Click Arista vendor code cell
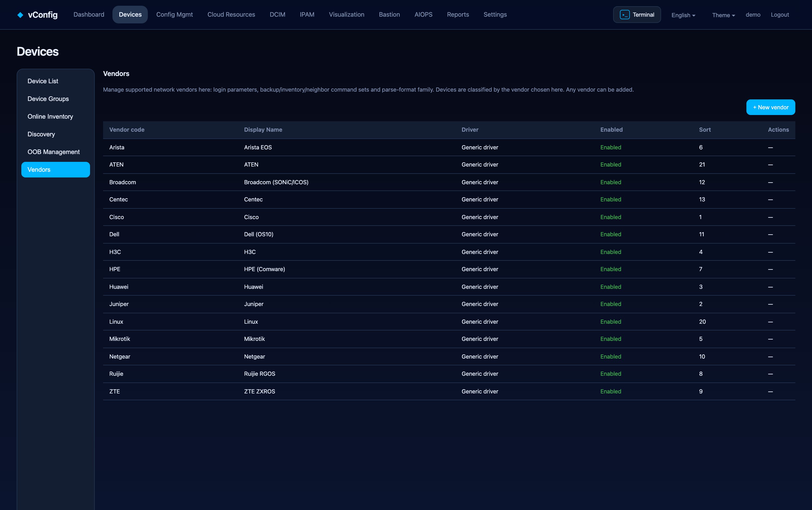Viewport: 812px width, 510px height. tap(117, 147)
